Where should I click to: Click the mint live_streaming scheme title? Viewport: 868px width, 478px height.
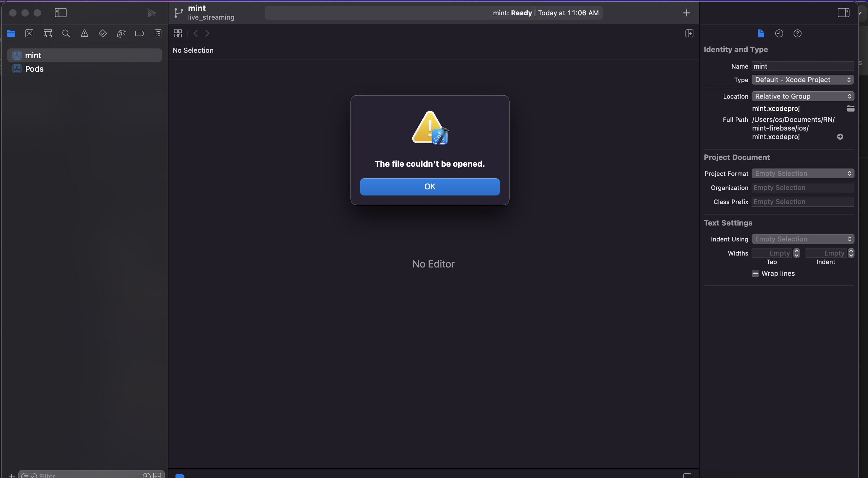point(211,13)
